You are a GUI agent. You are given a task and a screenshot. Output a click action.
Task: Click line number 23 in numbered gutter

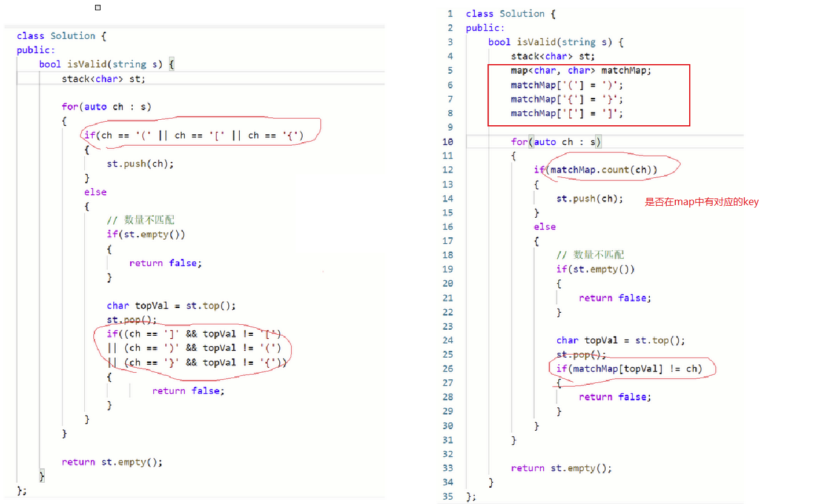point(448,326)
